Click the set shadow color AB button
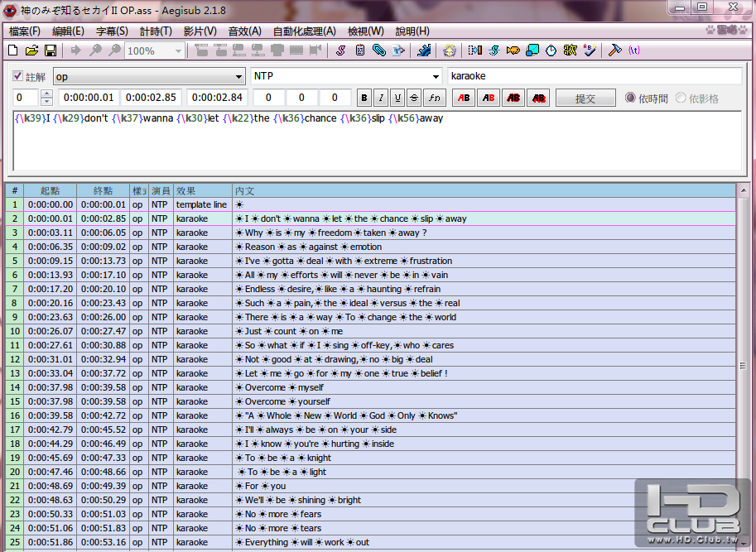This screenshot has height=552, width=756. 538,98
